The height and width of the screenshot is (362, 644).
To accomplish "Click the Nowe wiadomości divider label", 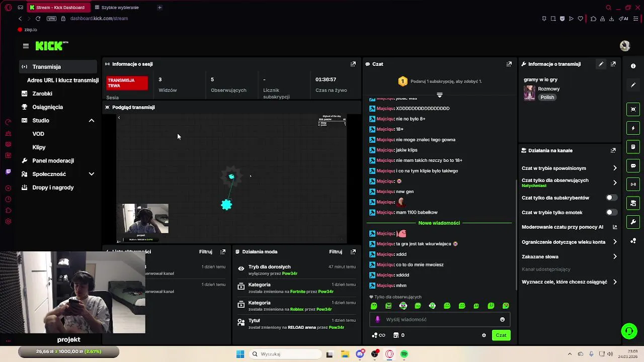I will coord(439,223).
